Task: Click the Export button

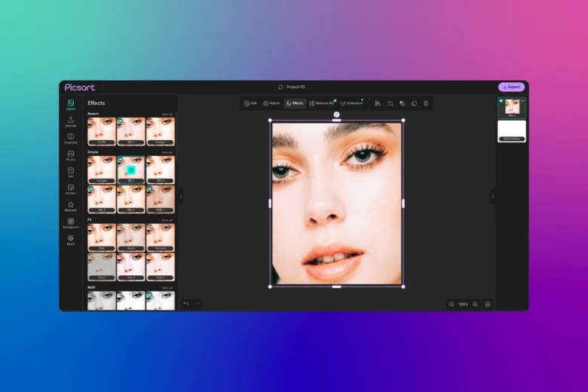Action: point(511,87)
